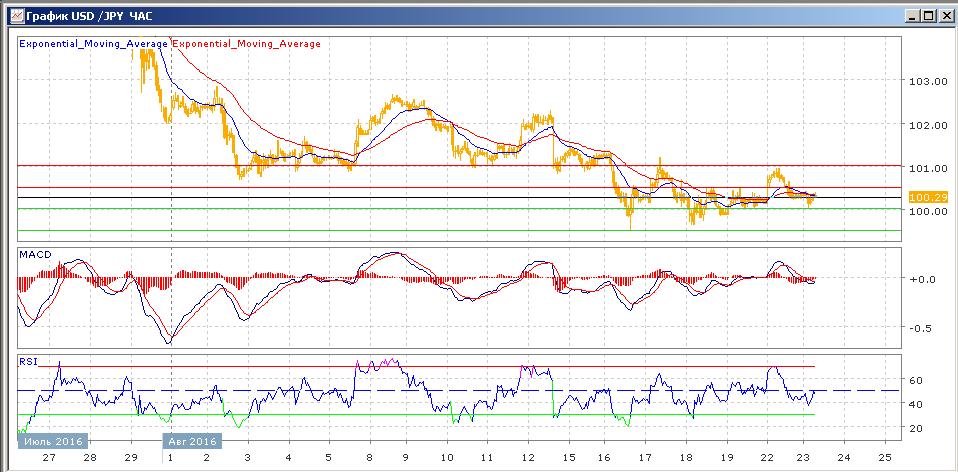958x472 pixels.
Task: Select the blue Exponential_Moving_Average legend label
Action: 95,44
